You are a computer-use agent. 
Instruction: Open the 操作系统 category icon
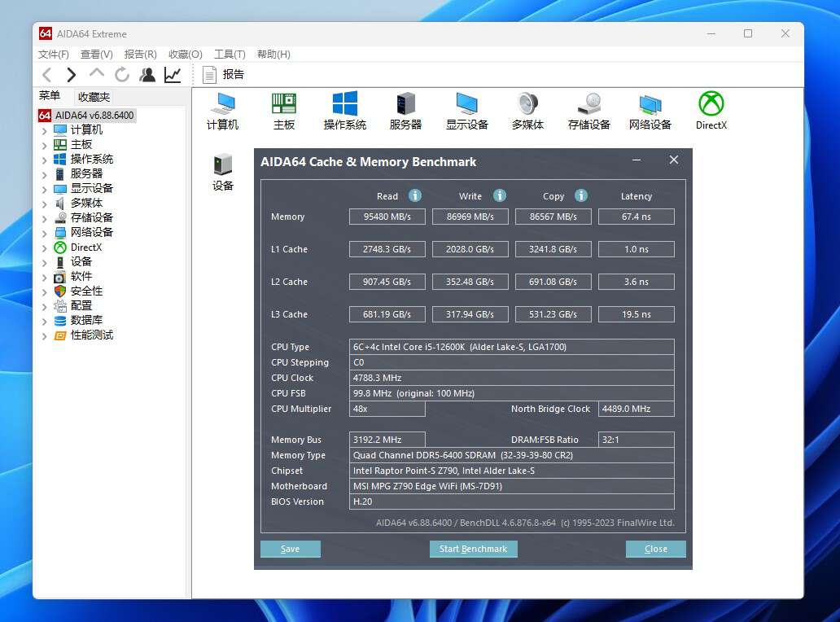click(344, 110)
